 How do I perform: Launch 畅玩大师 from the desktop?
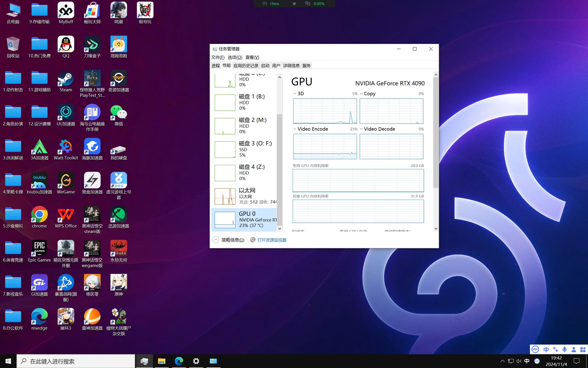pos(92,13)
